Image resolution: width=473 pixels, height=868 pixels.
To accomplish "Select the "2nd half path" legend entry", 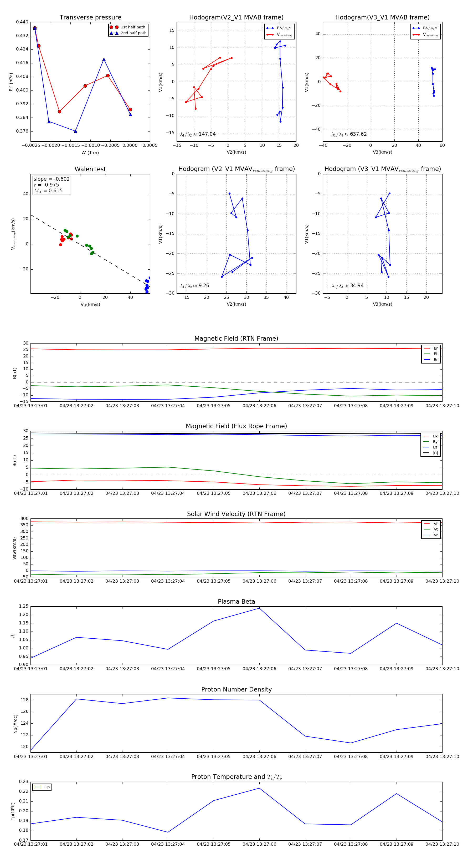I will pyautogui.click(x=128, y=33).
